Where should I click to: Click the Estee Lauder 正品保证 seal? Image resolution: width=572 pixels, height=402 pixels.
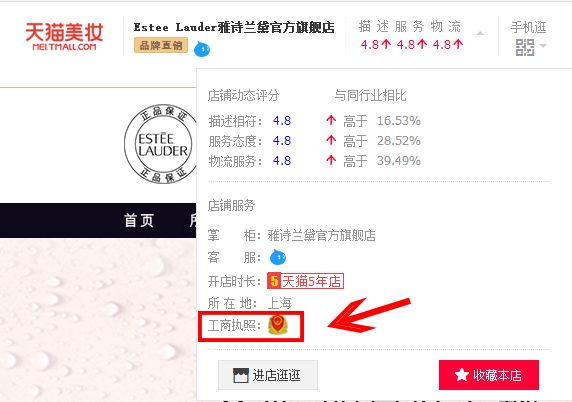(162, 144)
